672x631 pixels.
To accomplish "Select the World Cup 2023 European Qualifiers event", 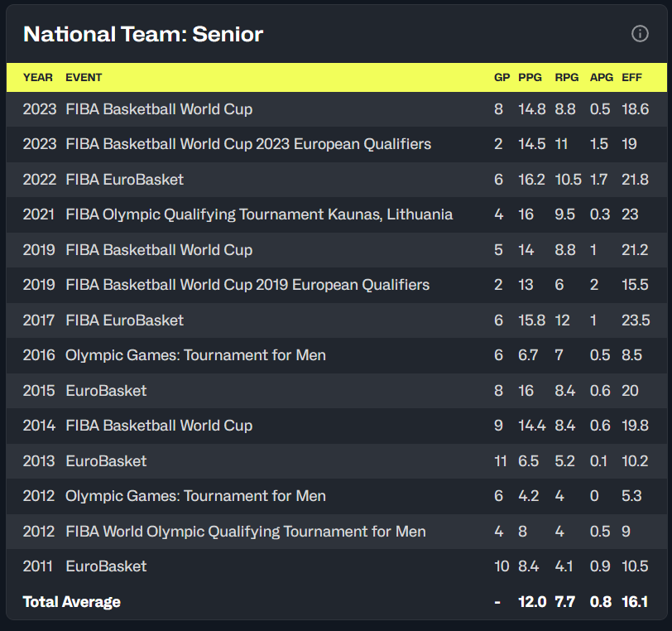I will click(248, 144).
